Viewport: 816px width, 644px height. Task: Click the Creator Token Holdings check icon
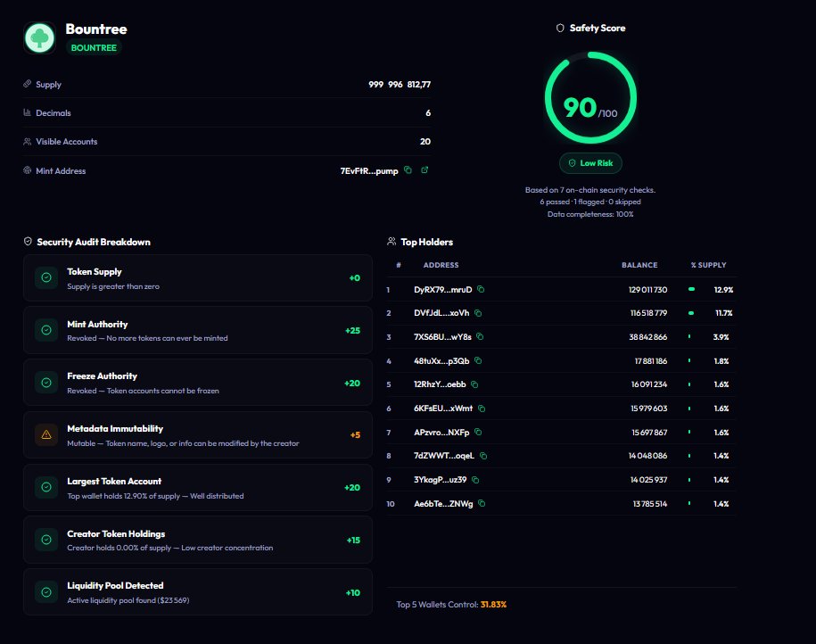tap(46, 540)
